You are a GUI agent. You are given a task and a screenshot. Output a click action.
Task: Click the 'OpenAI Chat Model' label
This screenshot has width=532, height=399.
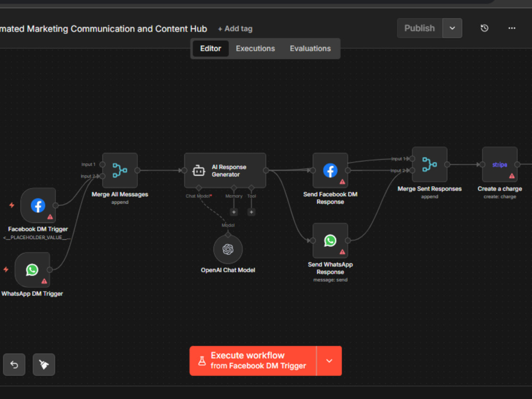click(x=228, y=270)
